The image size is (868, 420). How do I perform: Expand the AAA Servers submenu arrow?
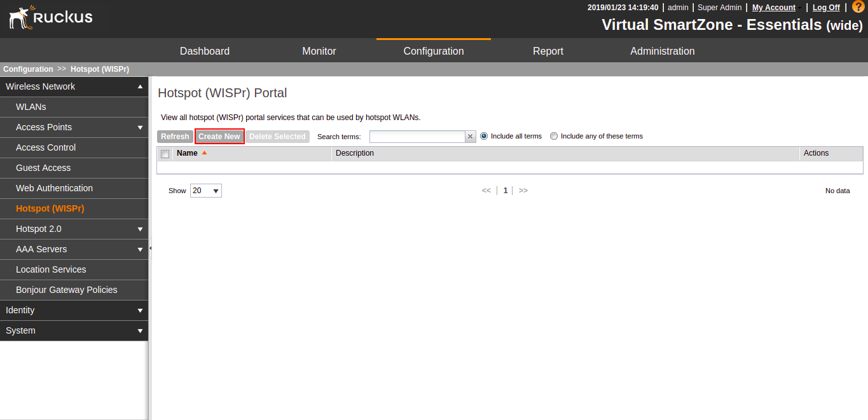click(140, 249)
